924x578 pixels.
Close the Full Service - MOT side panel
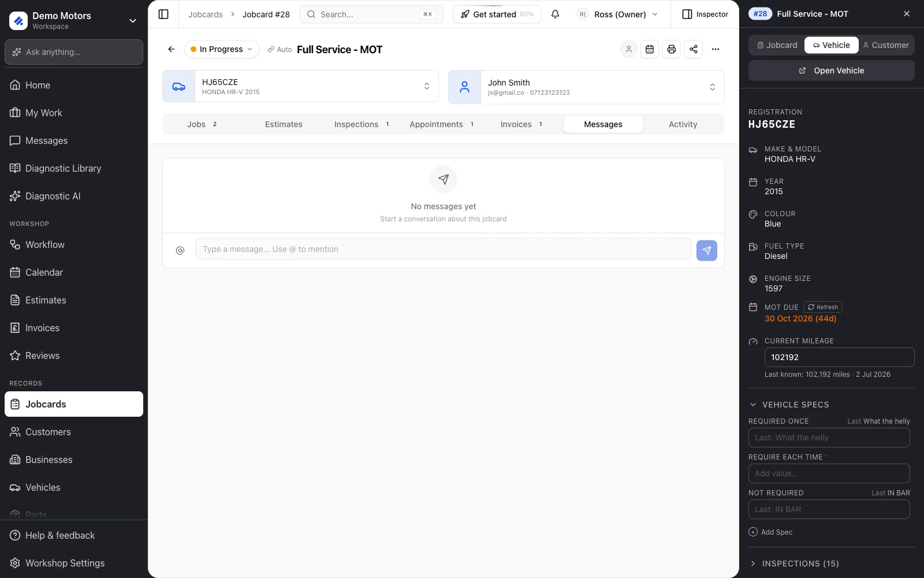pos(907,14)
